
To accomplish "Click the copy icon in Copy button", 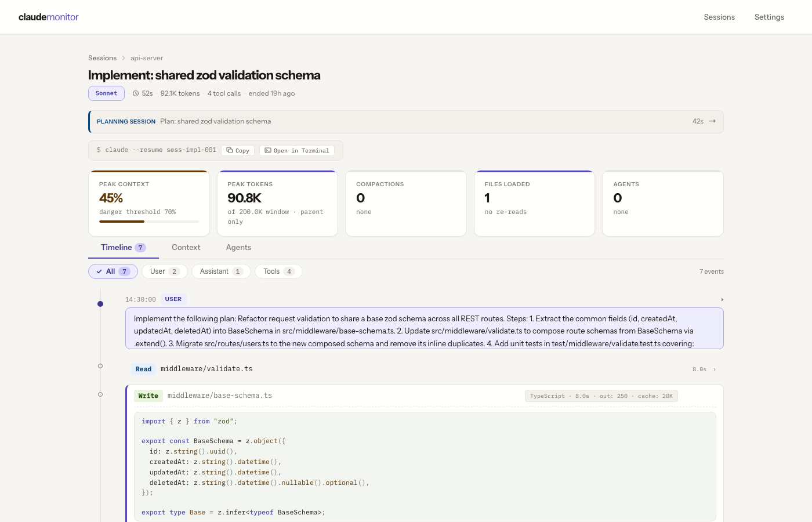I will pyautogui.click(x=230, y=150).
